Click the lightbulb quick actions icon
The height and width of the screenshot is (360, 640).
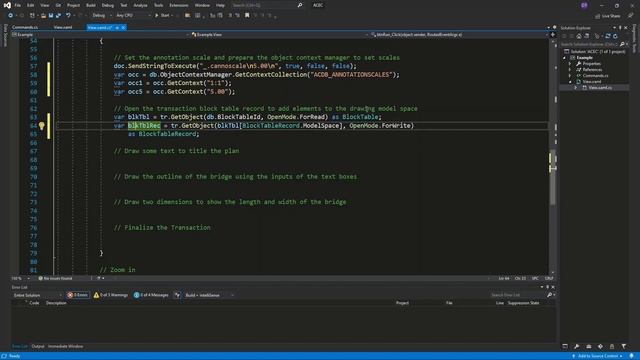click(x=42, y=126)
